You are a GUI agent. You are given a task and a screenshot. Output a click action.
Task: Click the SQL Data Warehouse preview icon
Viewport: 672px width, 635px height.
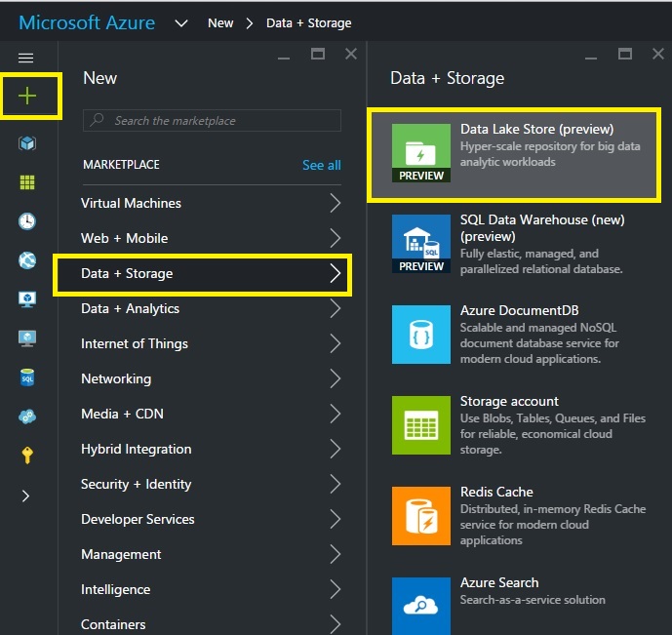pyautogui.click(x=421, y=244)
